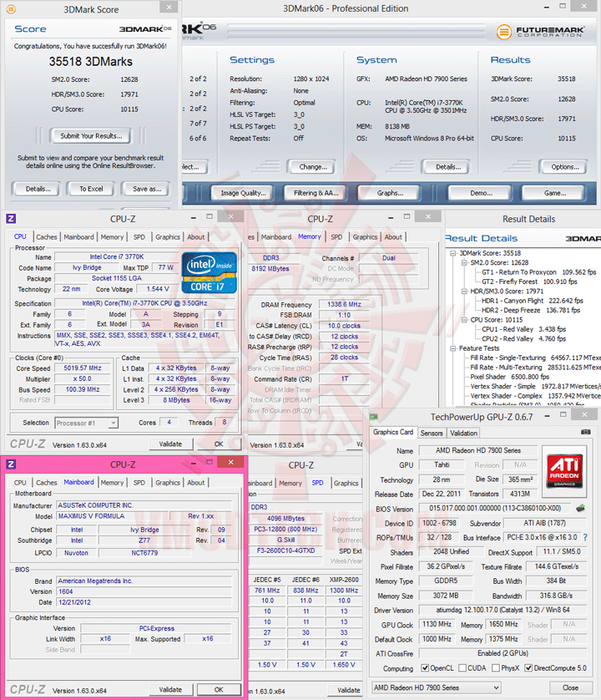
Task: Launch Demo... in 3DMark06
Action: tap(481, 193)
